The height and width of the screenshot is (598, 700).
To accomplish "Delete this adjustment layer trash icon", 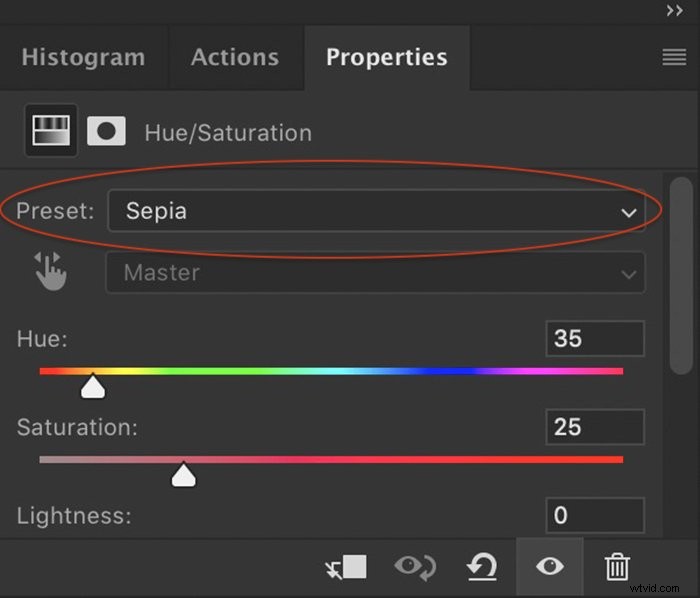I will 617,567.
